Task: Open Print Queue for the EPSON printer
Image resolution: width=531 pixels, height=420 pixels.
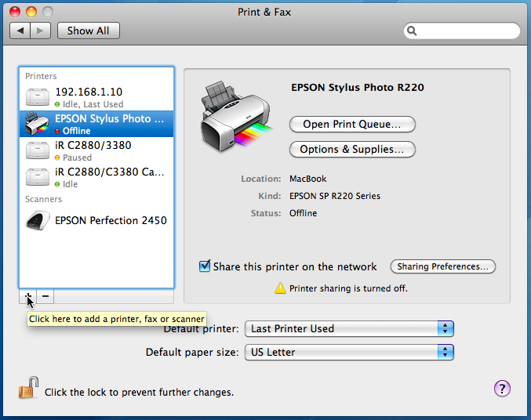Action: [352, 125]
